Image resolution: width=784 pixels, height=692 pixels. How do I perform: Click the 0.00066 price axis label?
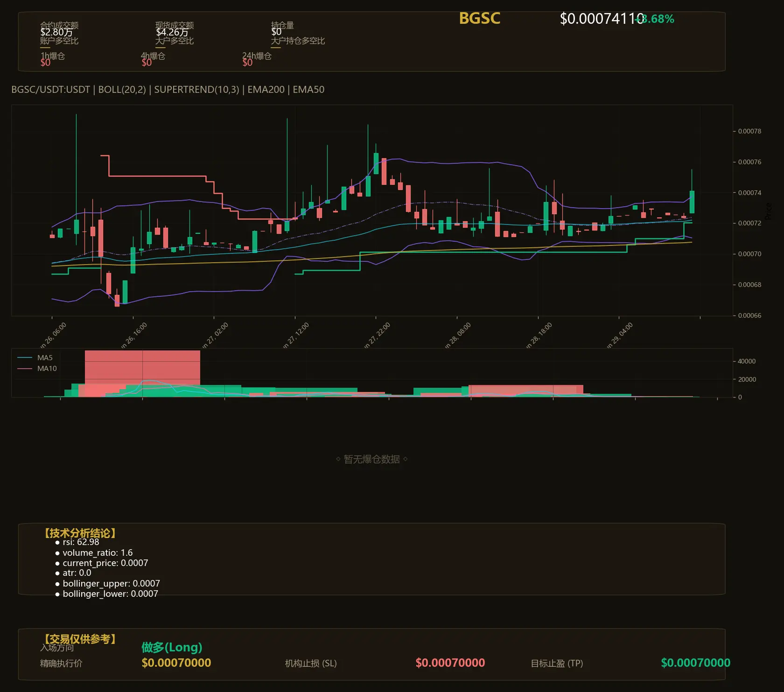click(x=749, y=315)
